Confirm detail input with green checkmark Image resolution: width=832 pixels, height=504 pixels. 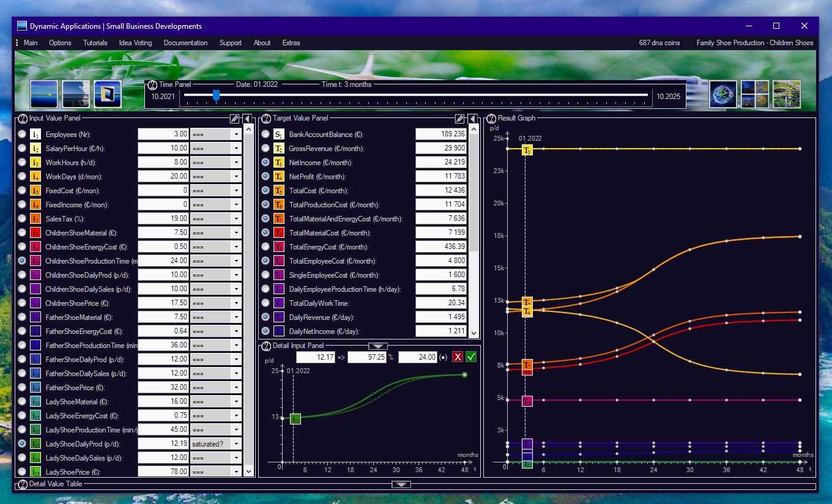point(471,357)
